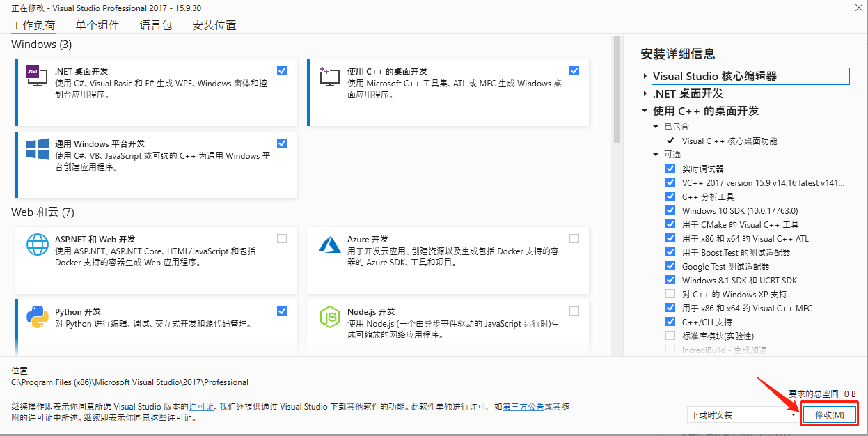Click the 使用 C++ 的桌面开发 monitor icon
This screenshot has width=868, height=436.
click(x=329, y=78)
